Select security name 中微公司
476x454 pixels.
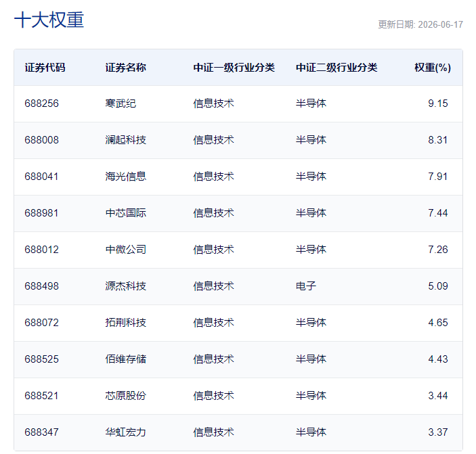(126, 250)
